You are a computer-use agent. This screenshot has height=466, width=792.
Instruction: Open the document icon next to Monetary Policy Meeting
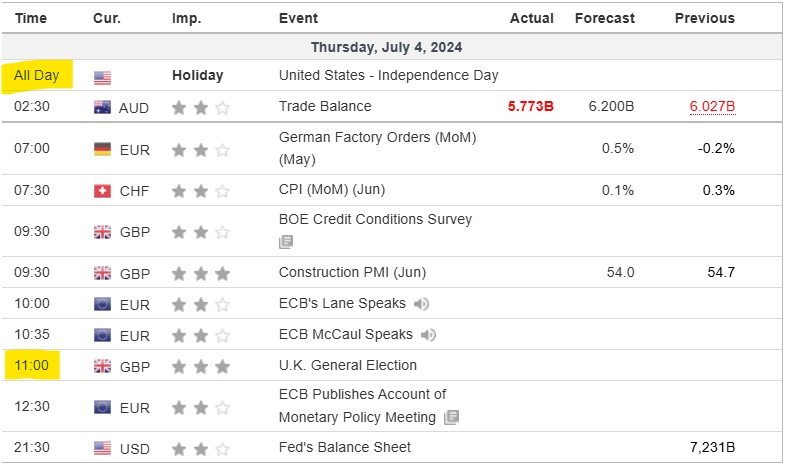452,417
